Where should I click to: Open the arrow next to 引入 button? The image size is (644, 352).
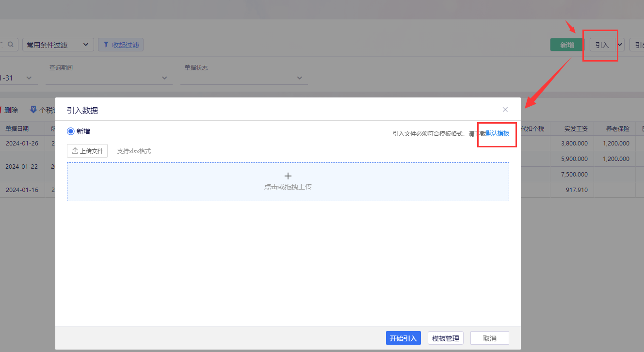pos(620,45)
